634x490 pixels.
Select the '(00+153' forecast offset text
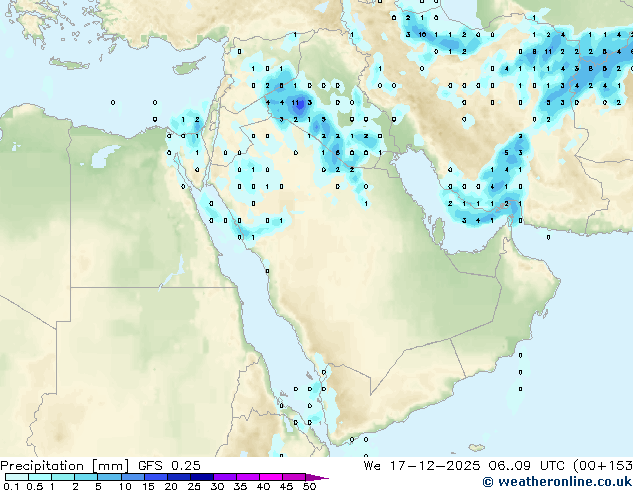(602, 466)
